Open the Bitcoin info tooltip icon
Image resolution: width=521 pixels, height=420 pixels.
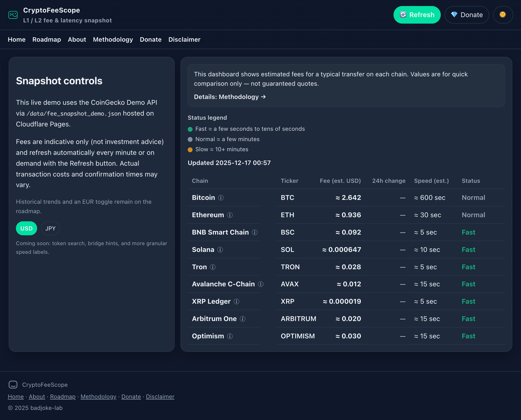click(x=221, y=198)
